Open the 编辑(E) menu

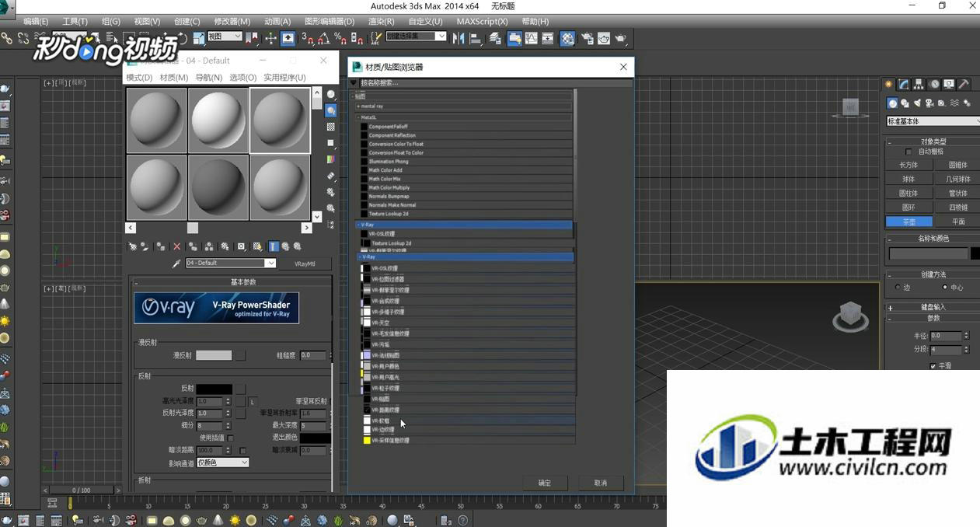36,22
